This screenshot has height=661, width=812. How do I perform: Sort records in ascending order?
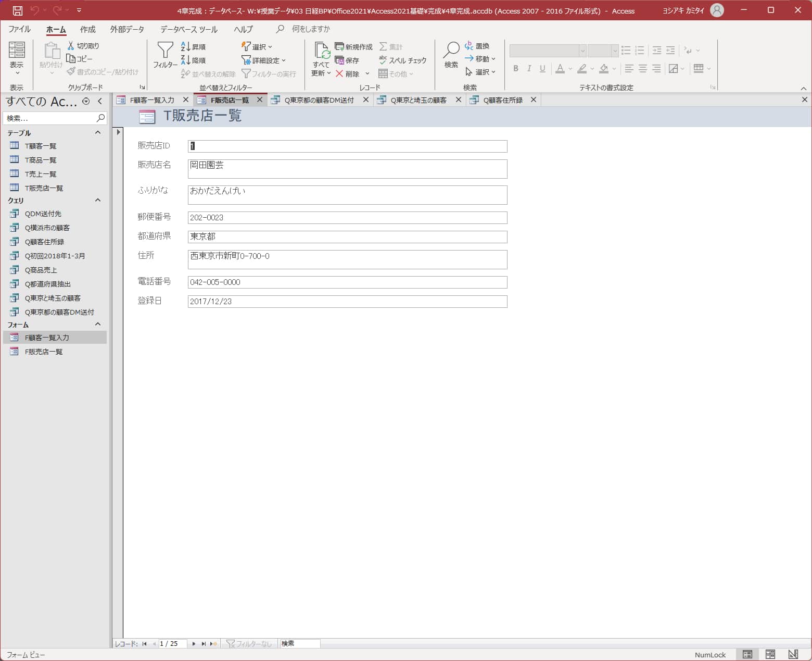tap(194, 47)
